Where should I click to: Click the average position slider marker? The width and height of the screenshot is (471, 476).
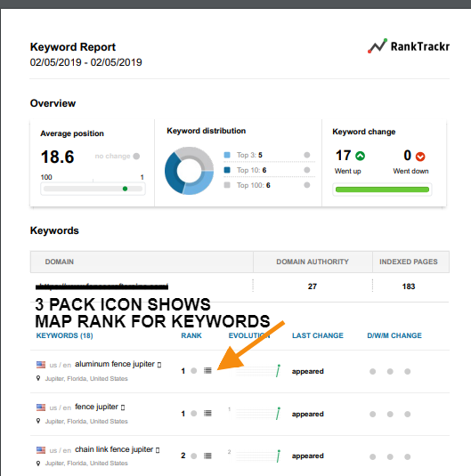[125, 189]
